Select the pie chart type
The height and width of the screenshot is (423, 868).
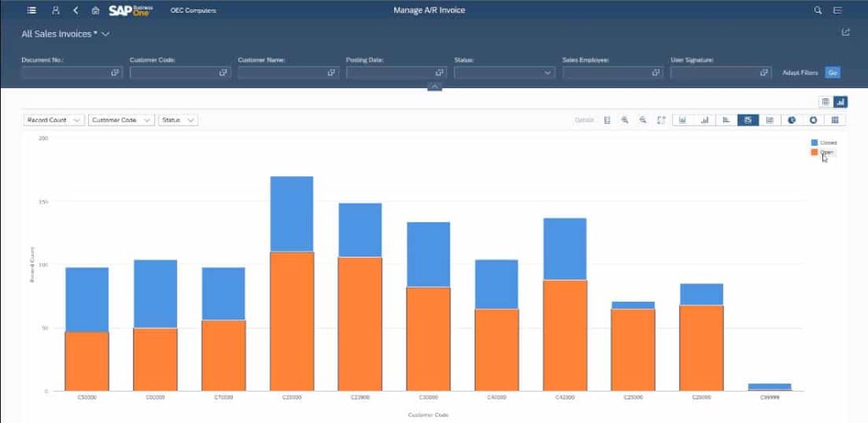(792, 120)
